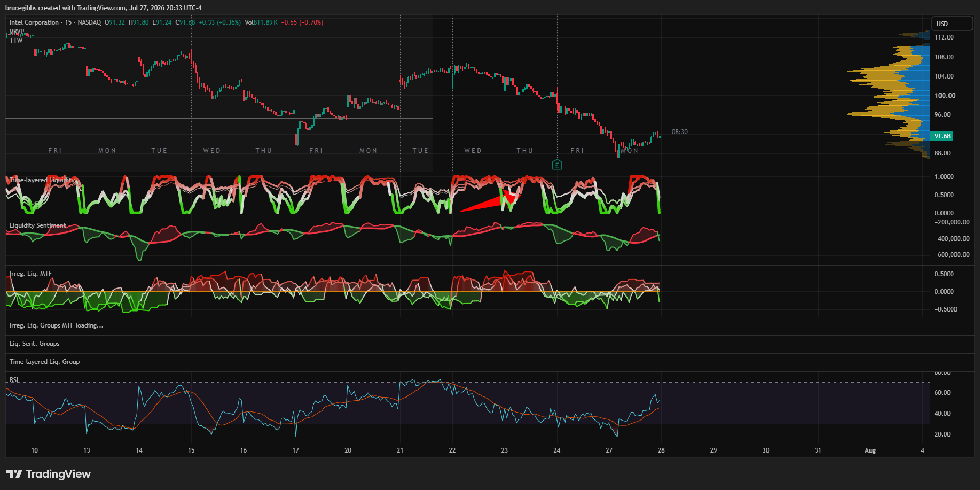Expand the Time-layered Liq. Group pane

pyautogui.click(x=44, y=362)
